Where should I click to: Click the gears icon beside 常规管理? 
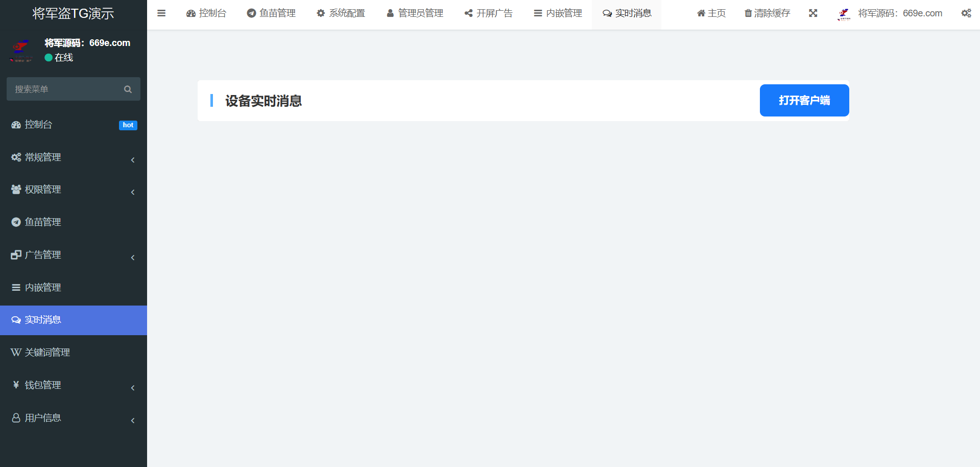coord(16,157)
